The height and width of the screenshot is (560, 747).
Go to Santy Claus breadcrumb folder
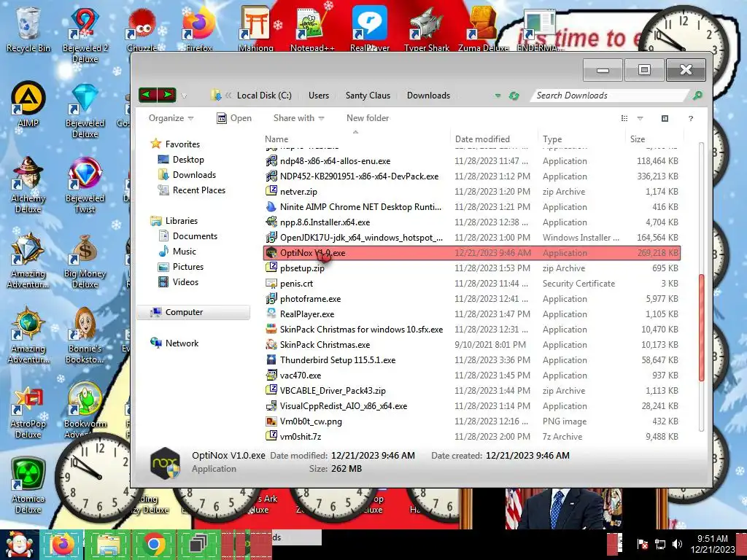tap(368, 96)
